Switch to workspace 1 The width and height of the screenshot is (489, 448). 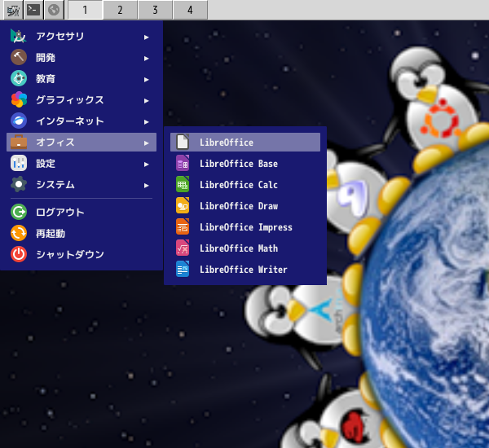85,10
